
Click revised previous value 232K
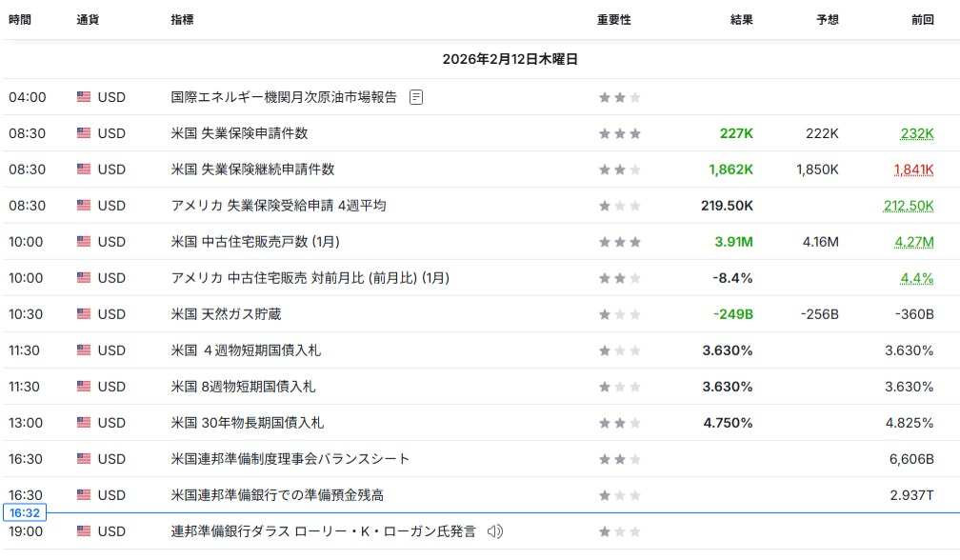click(916, 133)
